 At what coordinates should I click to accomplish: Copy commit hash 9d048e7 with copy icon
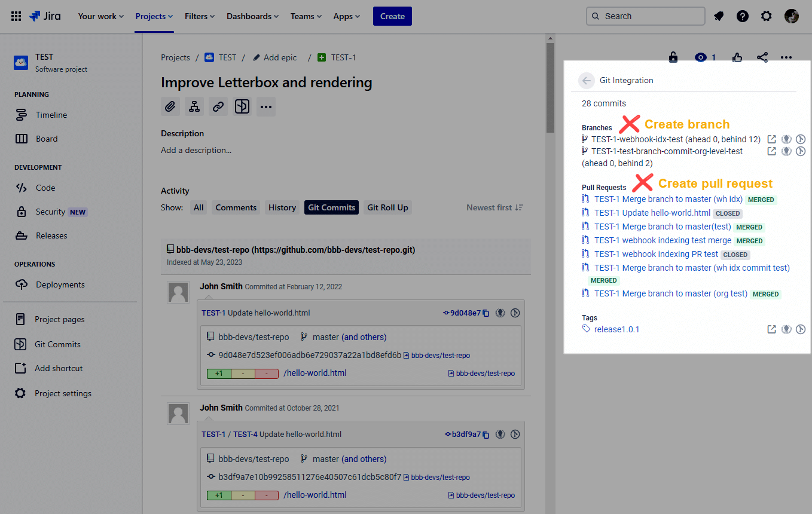[486, 313]
